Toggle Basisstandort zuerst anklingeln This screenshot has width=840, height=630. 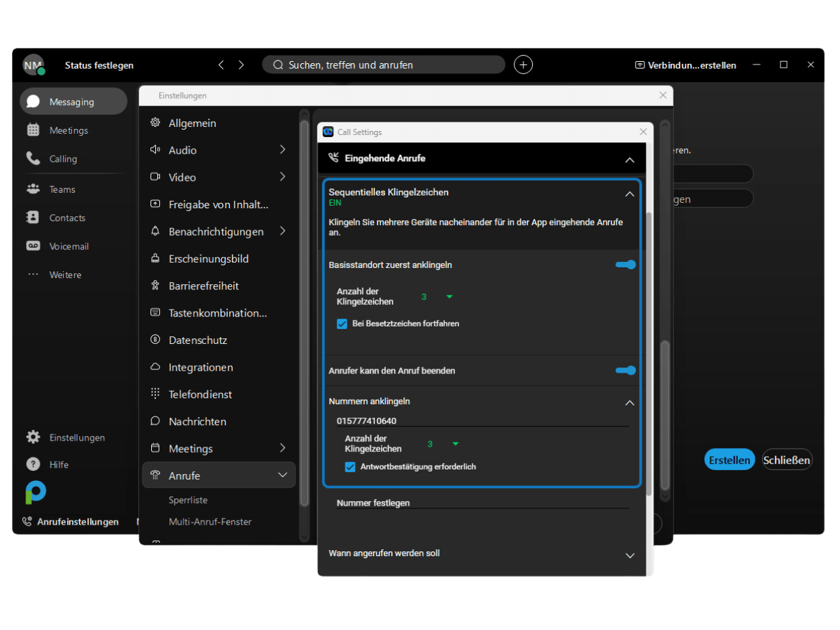click(625, 265)
